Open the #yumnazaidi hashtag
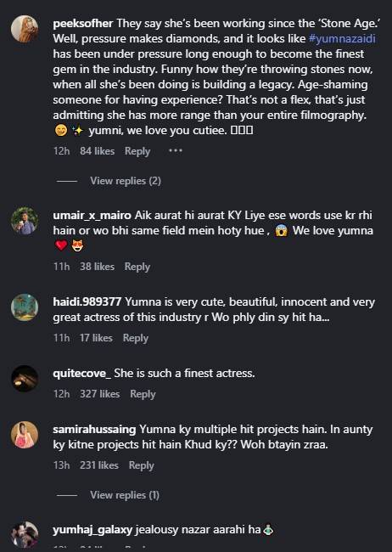The height and width of the screenshot is (552, 392). point(342,38)
